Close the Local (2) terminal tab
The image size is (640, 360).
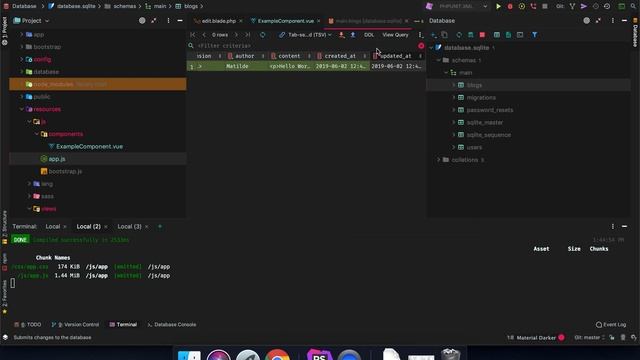(106, 227)
